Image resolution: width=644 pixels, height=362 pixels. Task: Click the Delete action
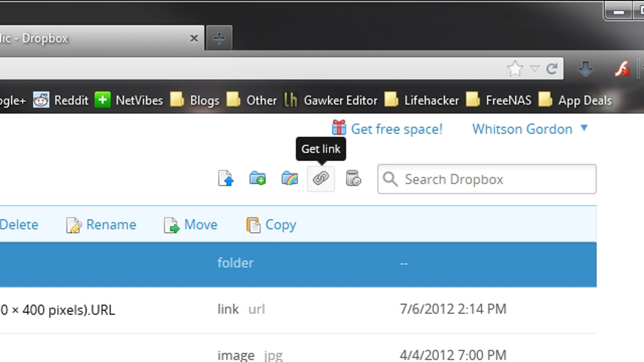tap(19, 224)
